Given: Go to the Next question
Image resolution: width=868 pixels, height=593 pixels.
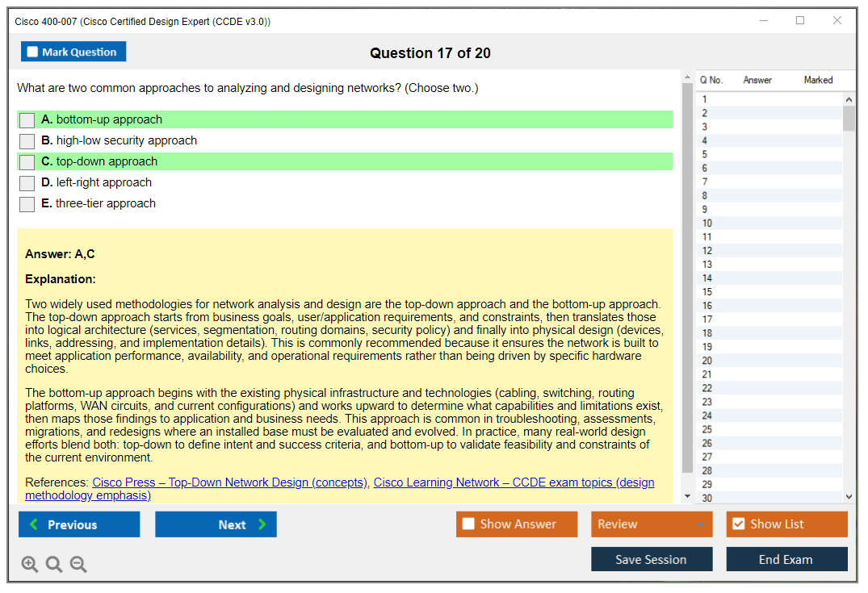Looking at the screenshot, I should coord(216,524).
